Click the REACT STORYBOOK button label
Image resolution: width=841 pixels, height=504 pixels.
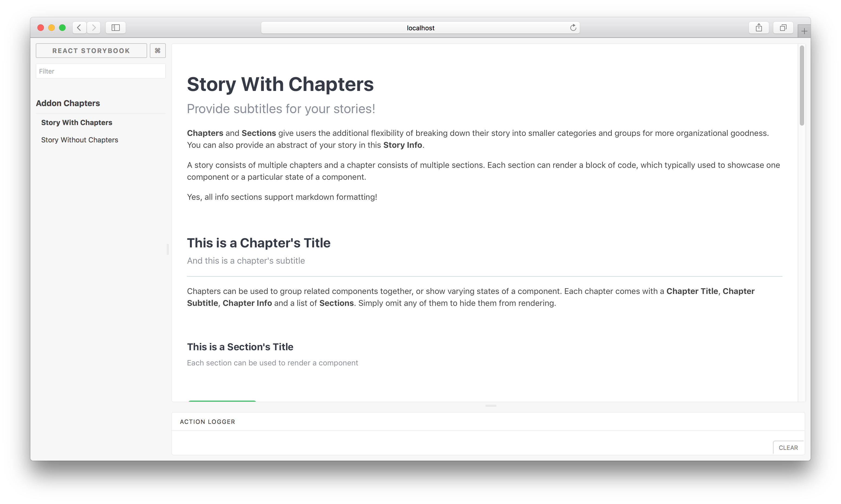tap(91, 50)
